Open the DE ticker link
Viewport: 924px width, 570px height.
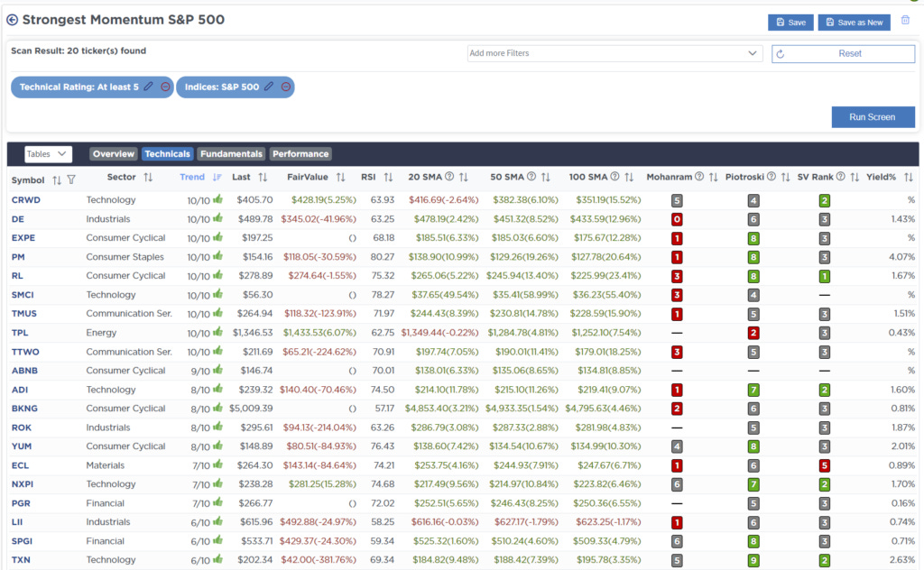coord(18,219)
